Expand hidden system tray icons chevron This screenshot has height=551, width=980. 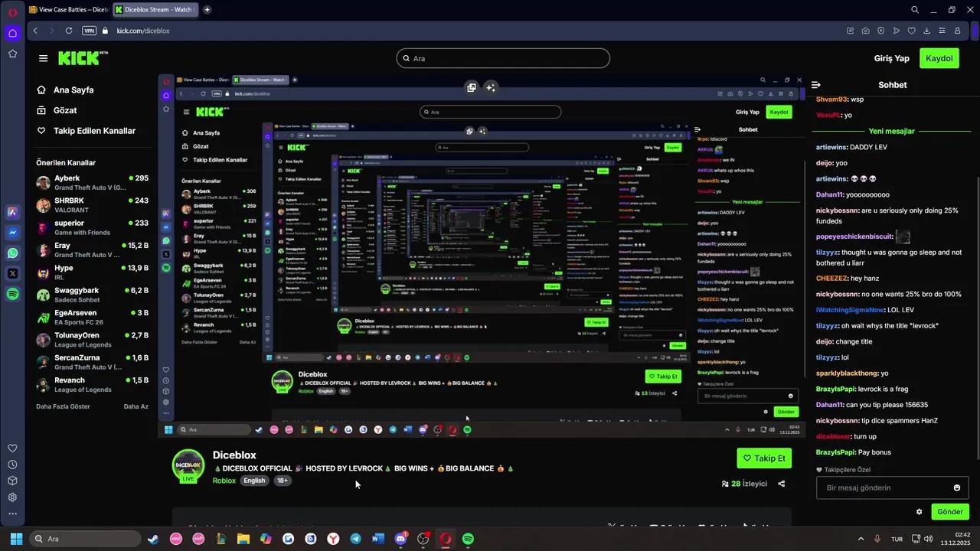coord(861,539)
